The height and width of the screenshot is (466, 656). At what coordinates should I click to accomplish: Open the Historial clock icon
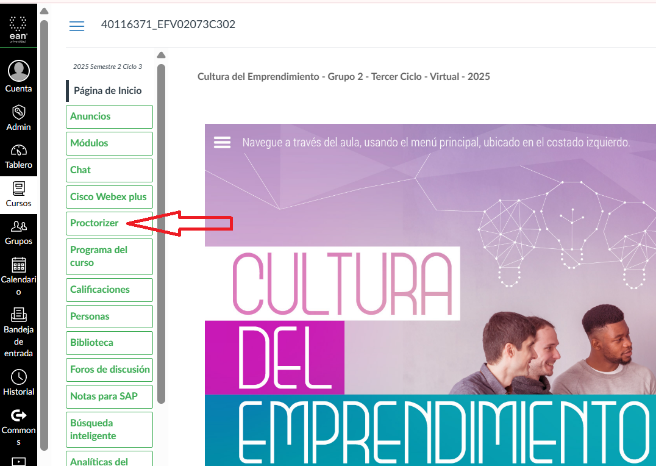[18, 377]
